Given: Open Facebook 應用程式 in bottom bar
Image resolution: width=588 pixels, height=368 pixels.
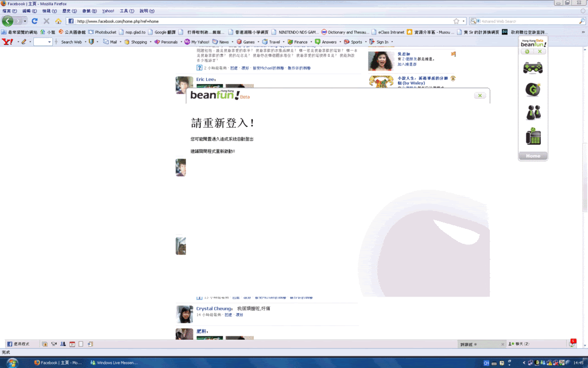Looking at the screenshot, I should [x=18, y=344].
